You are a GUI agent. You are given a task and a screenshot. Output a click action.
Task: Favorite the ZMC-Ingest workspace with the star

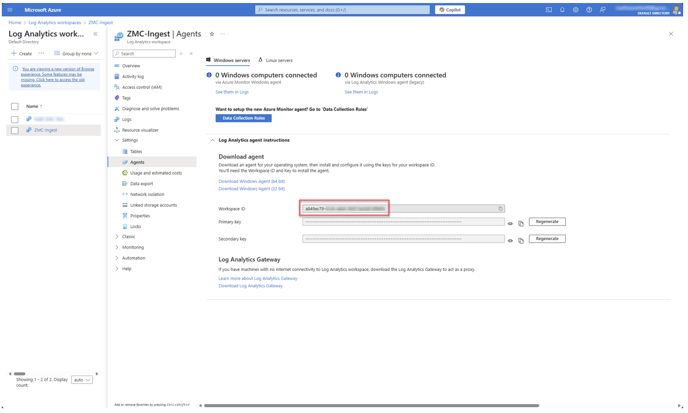click(x=211, y=34)
